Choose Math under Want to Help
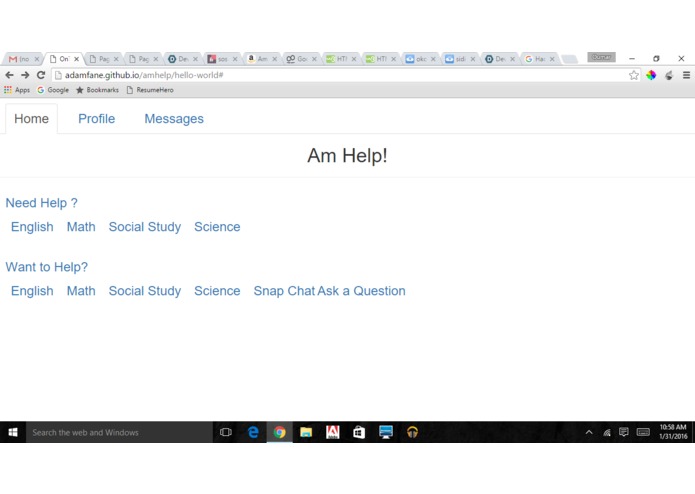 pyautogui.click(x=81, y=291)
